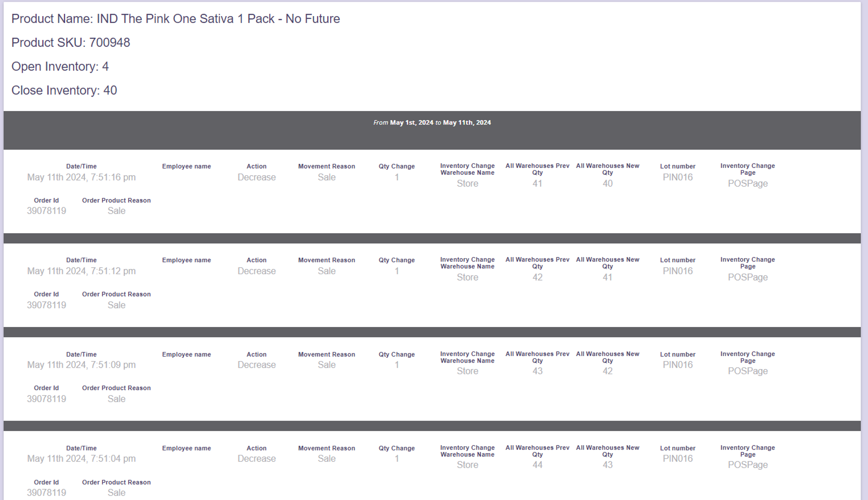This screenshot has width=868, height=500.
Task: Click Order Product Reason Sale in the 7:51:04 record
Action: (x=116, y=493)
